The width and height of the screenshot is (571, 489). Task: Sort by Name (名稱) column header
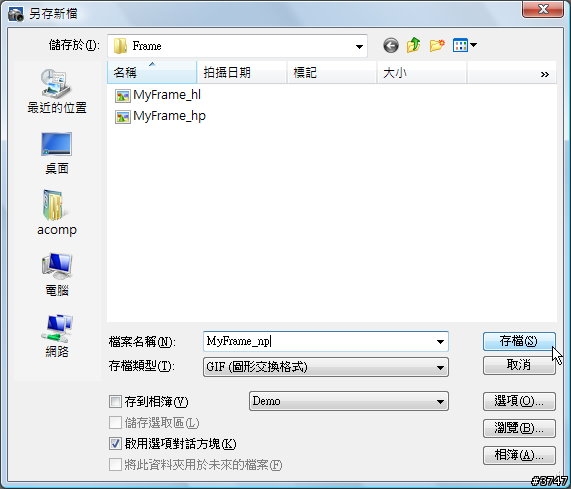click(152, 72)
